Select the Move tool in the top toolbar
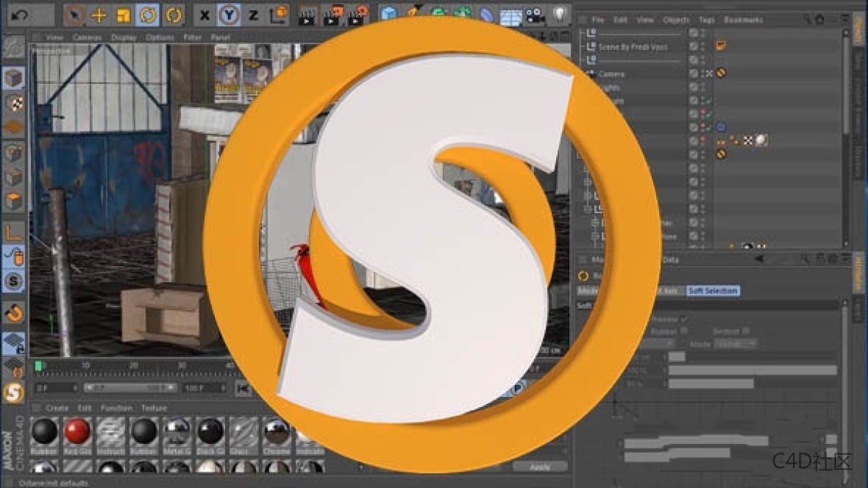The width and height of the screenshot is (868, 488). [x=99, y=13]
